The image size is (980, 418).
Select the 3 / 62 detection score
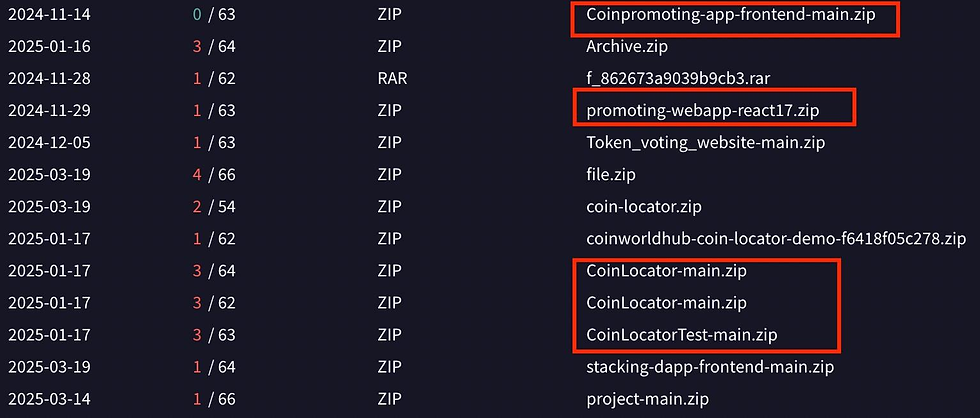(x=214, y=302)
